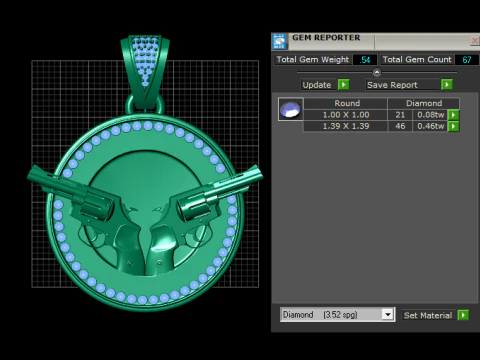
Task: Close the Gem Reporter panel
Action: (x=475, y=41)
